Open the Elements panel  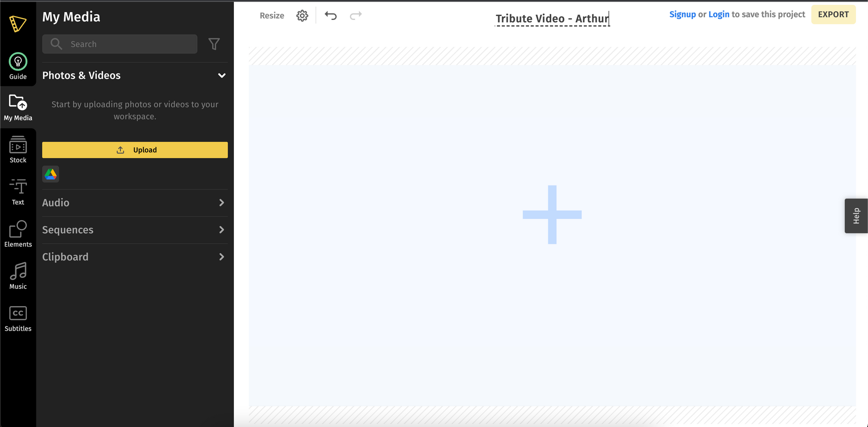[x=18, y=233]
